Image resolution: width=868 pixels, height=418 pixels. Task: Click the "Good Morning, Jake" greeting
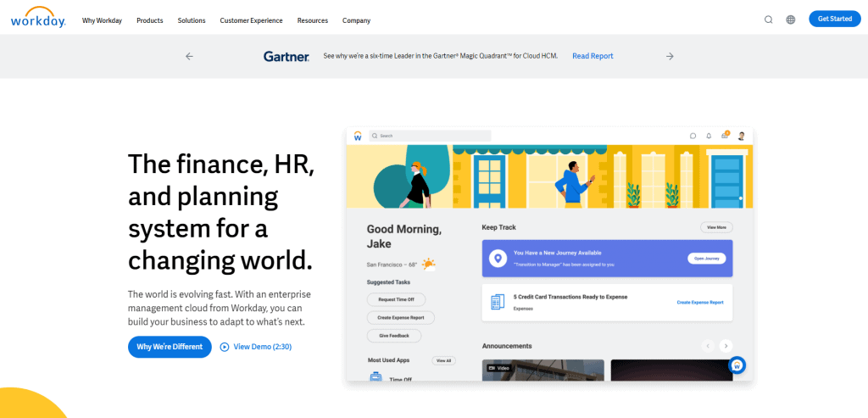(404, 237)
